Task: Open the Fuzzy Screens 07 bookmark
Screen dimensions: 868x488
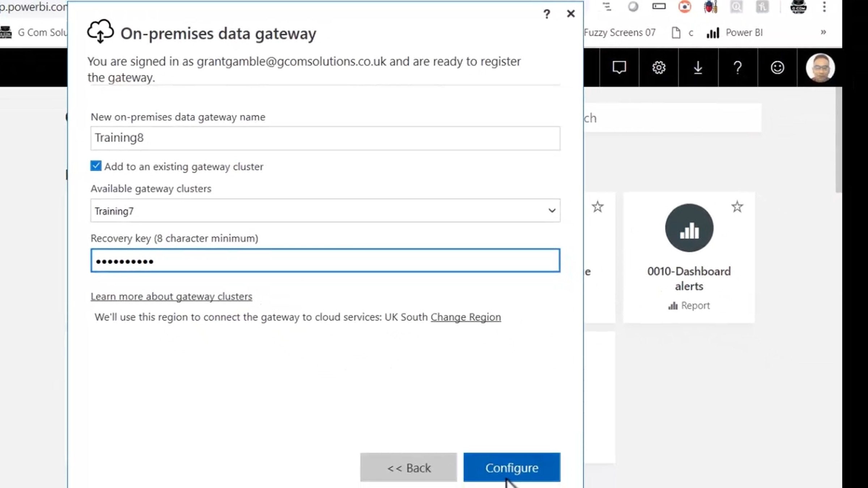Action: pyautogui.click(x=620, y=33)
